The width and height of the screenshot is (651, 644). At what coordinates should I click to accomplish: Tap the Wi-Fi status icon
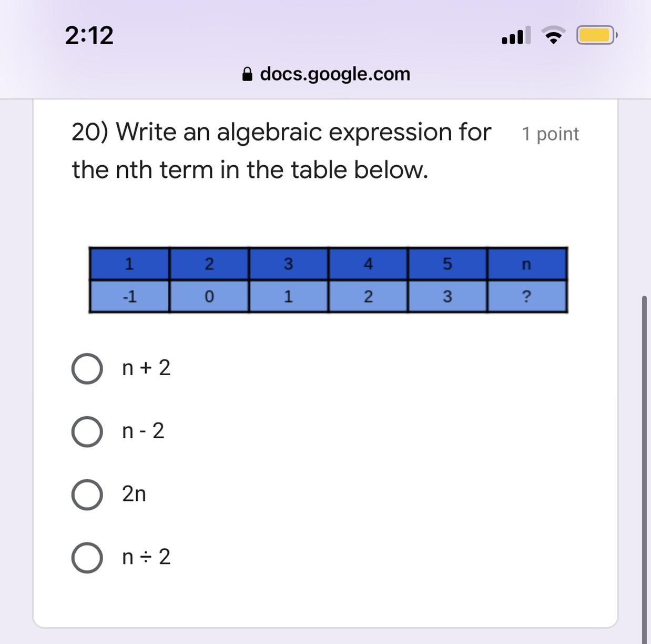pyautogui.click(x=553, y=35)
